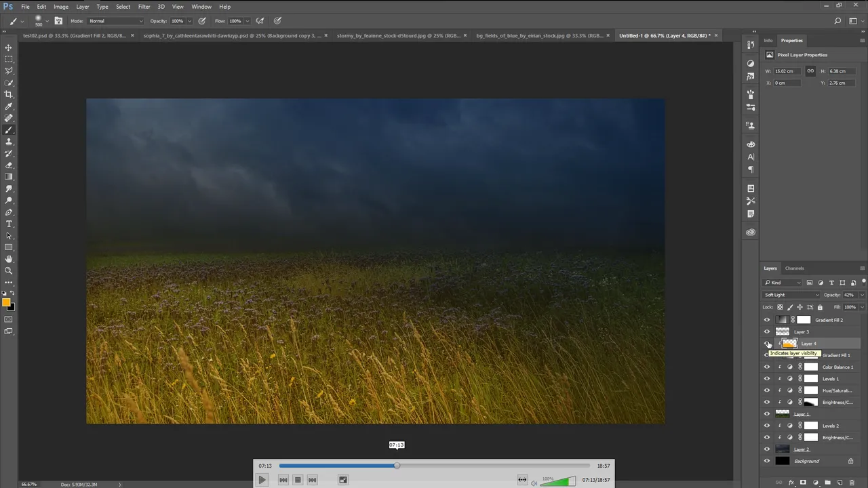
Task: Click the delete layer trash icon
Action: [x=853, y=483]
